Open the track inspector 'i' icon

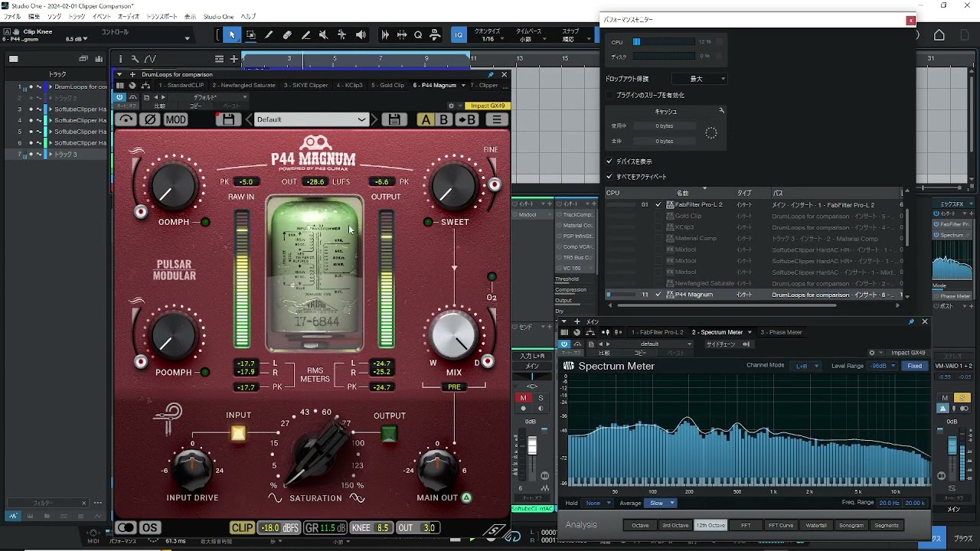click(119, 58)
